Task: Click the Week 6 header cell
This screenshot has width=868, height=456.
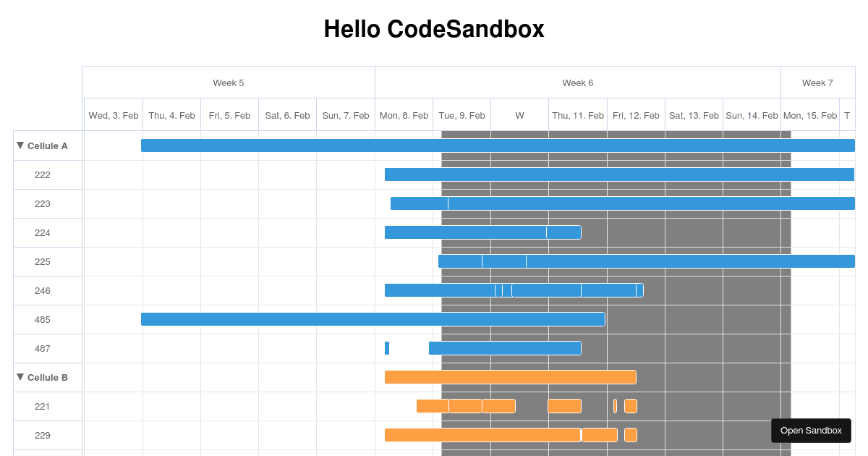Action: pyautogui.click(x=578, y=83)
